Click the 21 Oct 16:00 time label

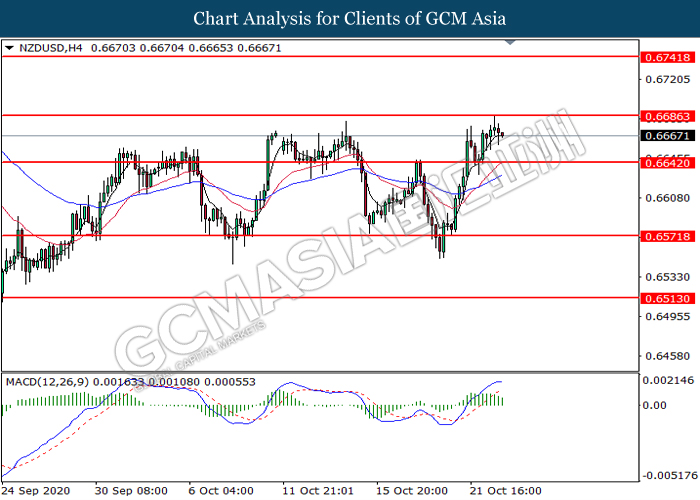pos(505,491)
